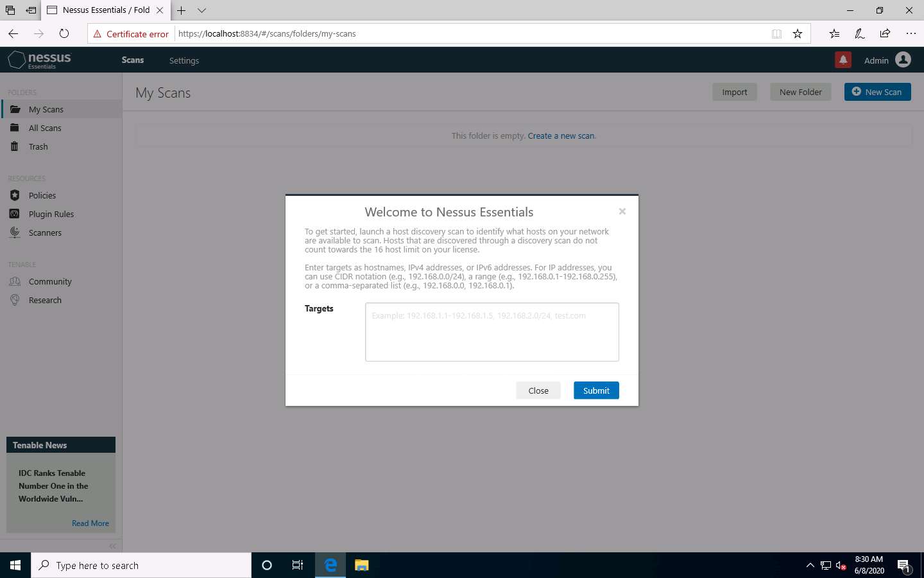The height and width of the screenshot is (578, 924).
Task: Open Task View on taskbar
Action: (x=298, y=565)
